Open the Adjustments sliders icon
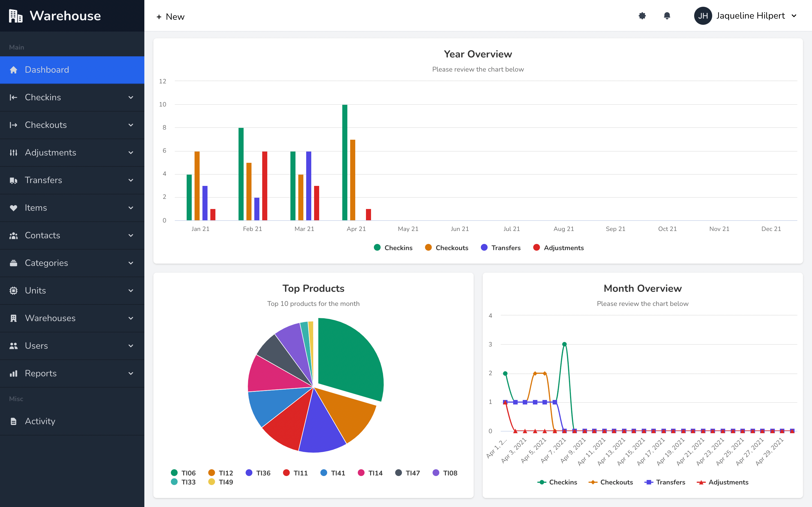 (14, 153)
